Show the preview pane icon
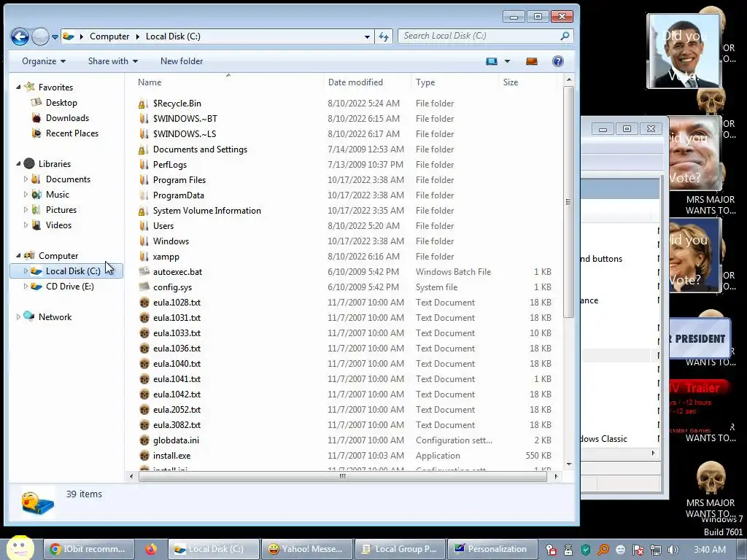 (532, 61)
